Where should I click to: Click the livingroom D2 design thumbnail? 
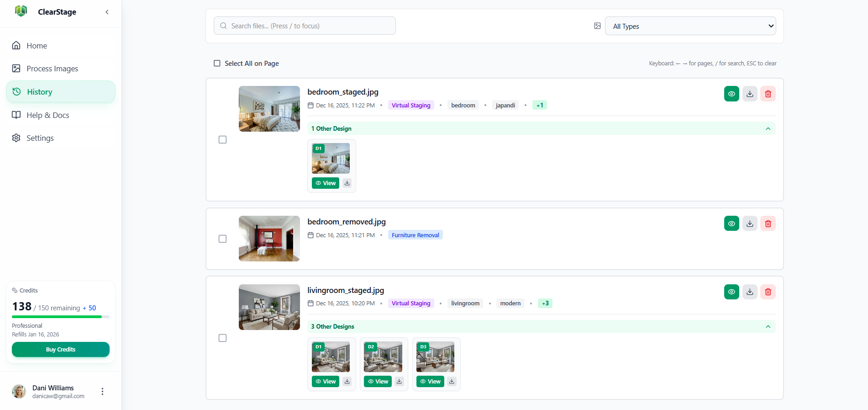click(x=383, y=357)
